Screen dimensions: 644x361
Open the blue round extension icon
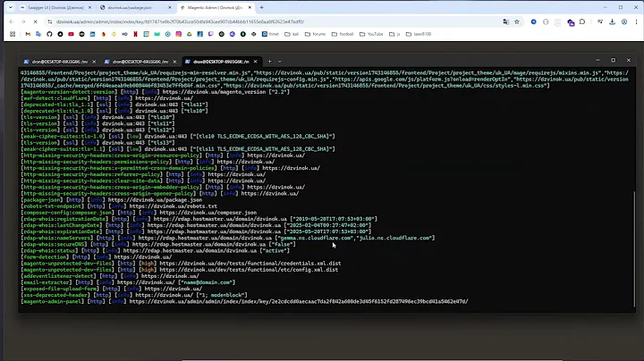[533, 21]
